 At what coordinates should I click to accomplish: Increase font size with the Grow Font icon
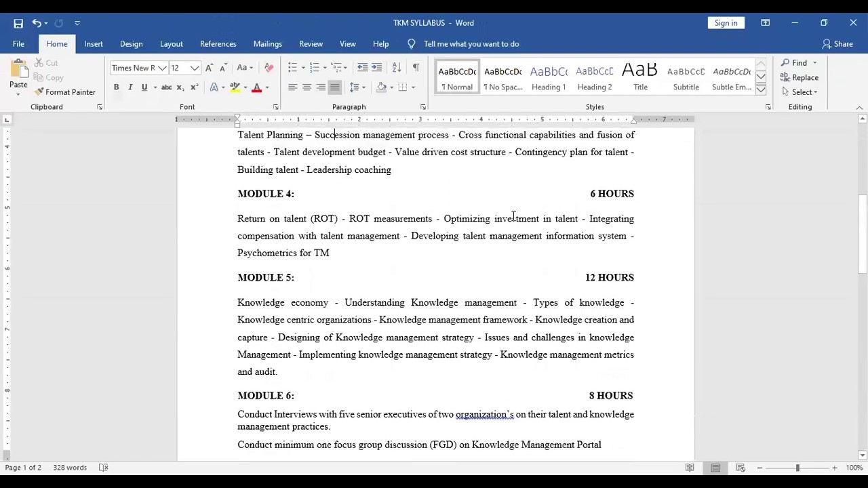click(209, 68)
